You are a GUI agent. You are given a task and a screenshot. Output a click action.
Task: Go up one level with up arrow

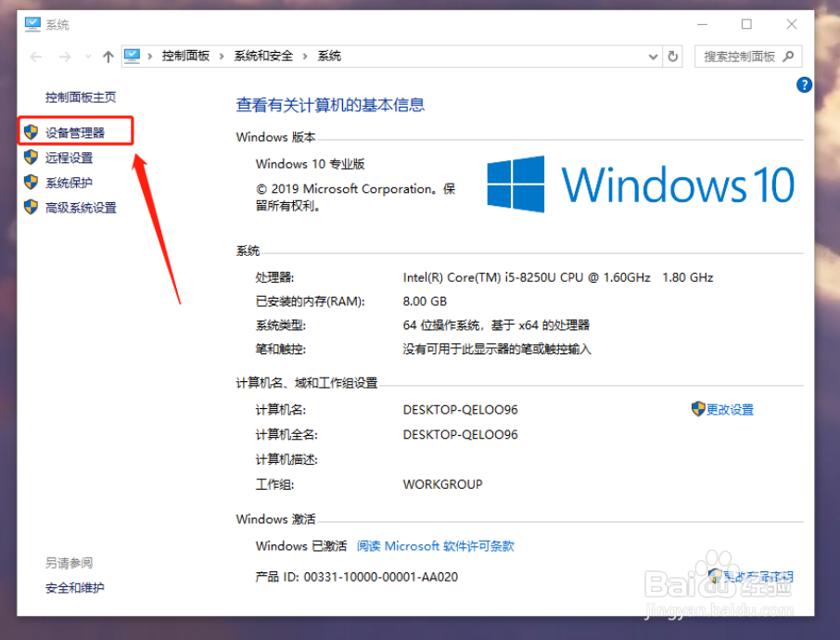(108, 57)
